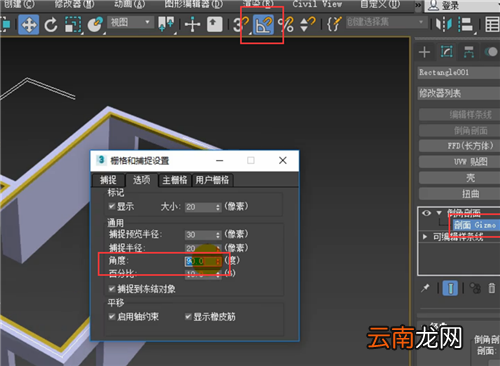The image size is (500, 366).
Task: Toggle the Percent Snap button
Action: 286,25
